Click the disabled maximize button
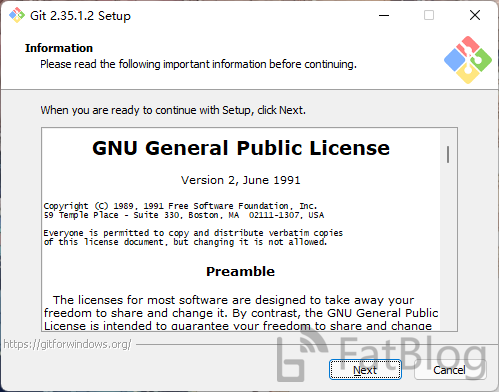Screen dimensions: 499x392 pos(429,15)
